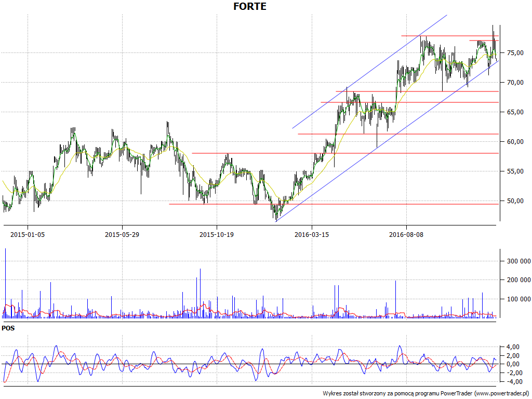The width and height of the screenshot is (532, 399).
Task: Click the POS indicator label
Action: pos(8,328)
